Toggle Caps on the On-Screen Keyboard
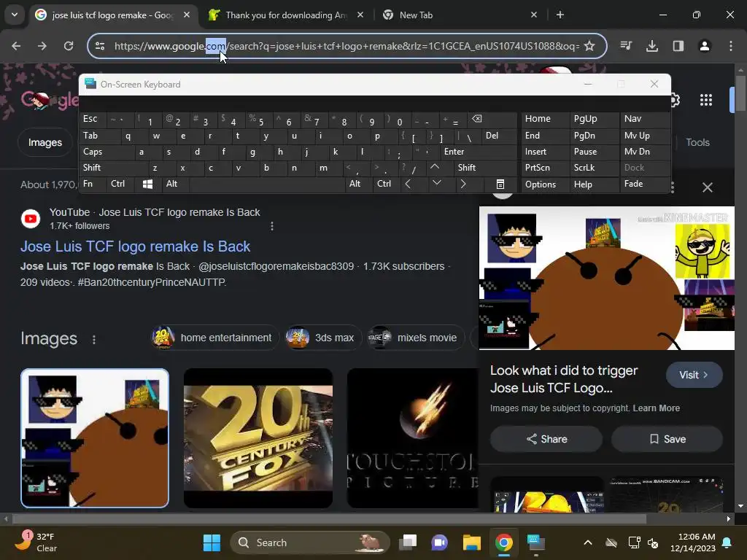Image resolution: width=747 pixels, height=560 pixels. 108,152
